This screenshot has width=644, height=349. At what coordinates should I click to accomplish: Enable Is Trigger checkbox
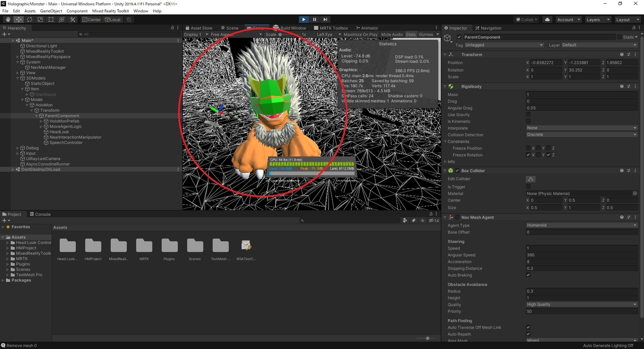pos(528,187)
